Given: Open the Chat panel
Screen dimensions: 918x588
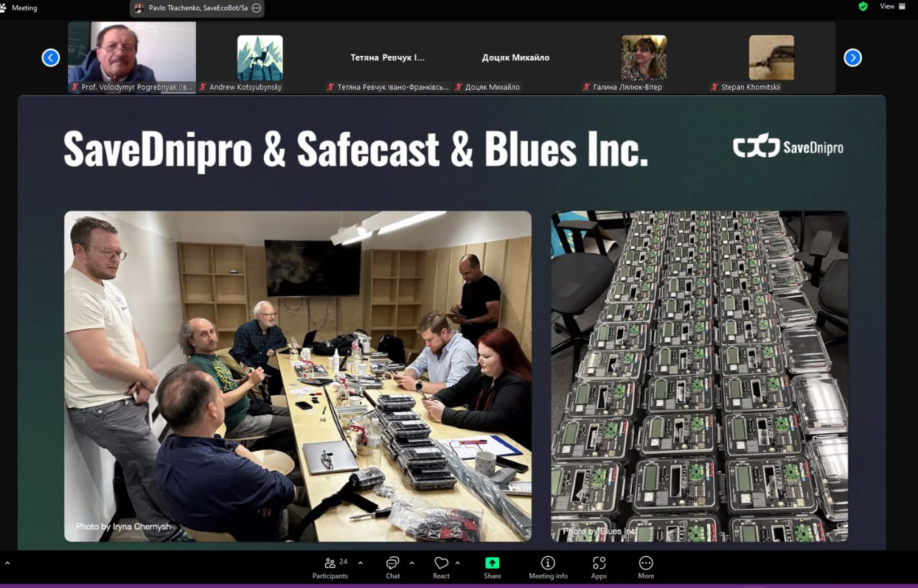Looking at the screenshot, I should click(392, 567).
